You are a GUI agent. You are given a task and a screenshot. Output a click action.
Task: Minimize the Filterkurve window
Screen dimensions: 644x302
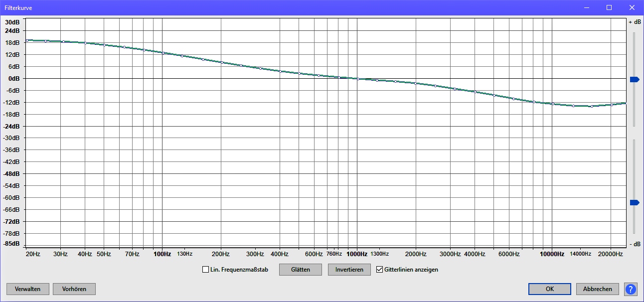pyautogui.click(x=586, y=7)
